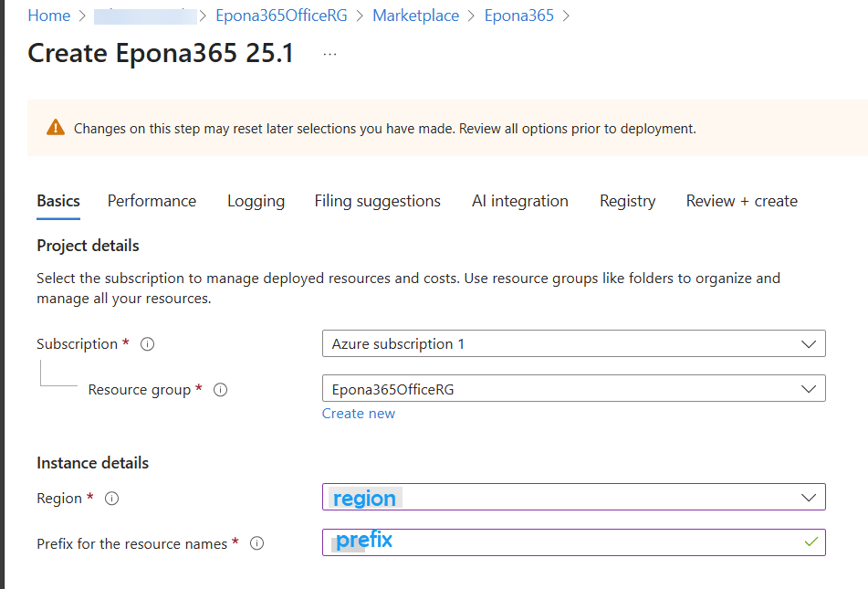Screen dimensions: 868x589
Task: Open the Registry tab
Action: (x=627, y=201)
